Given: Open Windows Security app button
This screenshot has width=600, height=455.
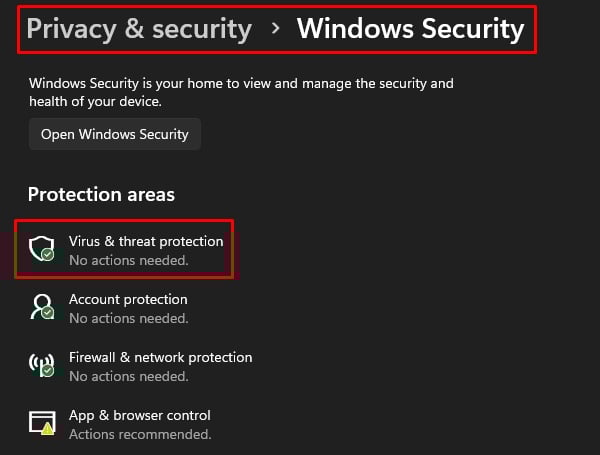Looking at the screenshot, I should coord(115,134).
